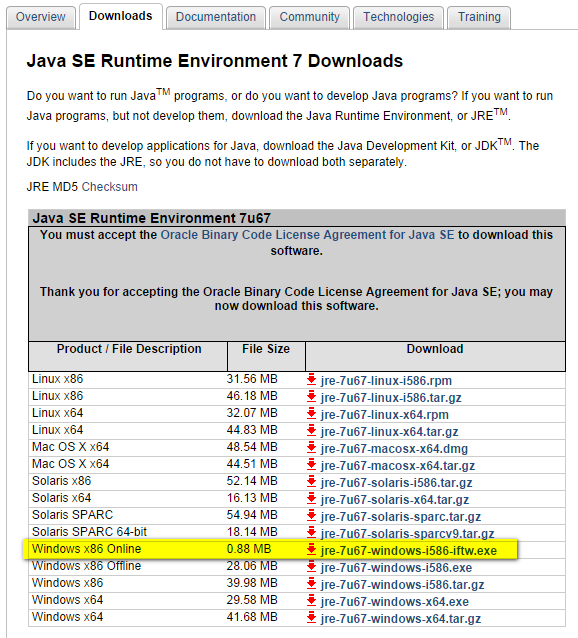The image size is (578, 638).
Task: Open the JRE MD5 Checksum link
Action: pos(109,187)
